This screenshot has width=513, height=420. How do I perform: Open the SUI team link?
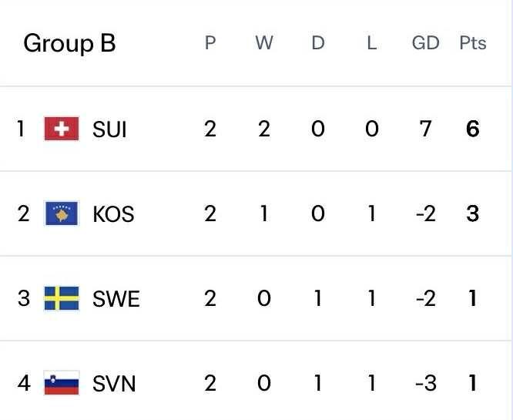pyautogui.click(x=109, y=129)
